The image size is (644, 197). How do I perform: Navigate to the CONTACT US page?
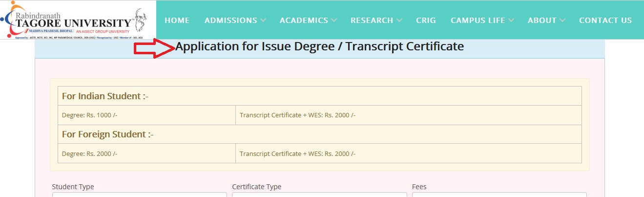point(605,21)
